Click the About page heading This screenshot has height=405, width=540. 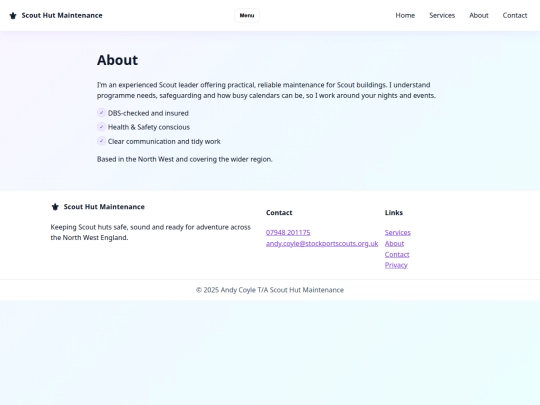117,60
